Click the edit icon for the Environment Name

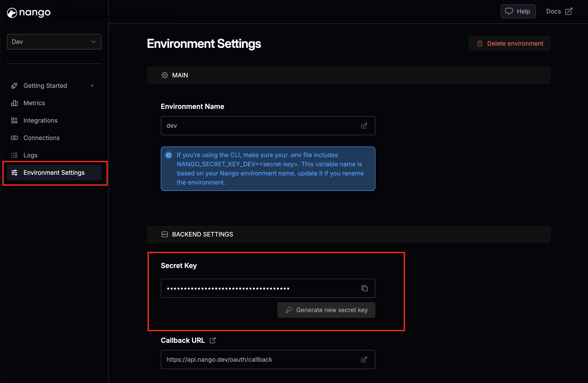tap(364, 126)
